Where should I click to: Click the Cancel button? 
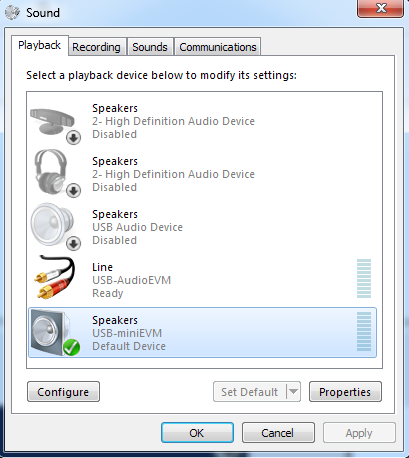click(278, 433)
